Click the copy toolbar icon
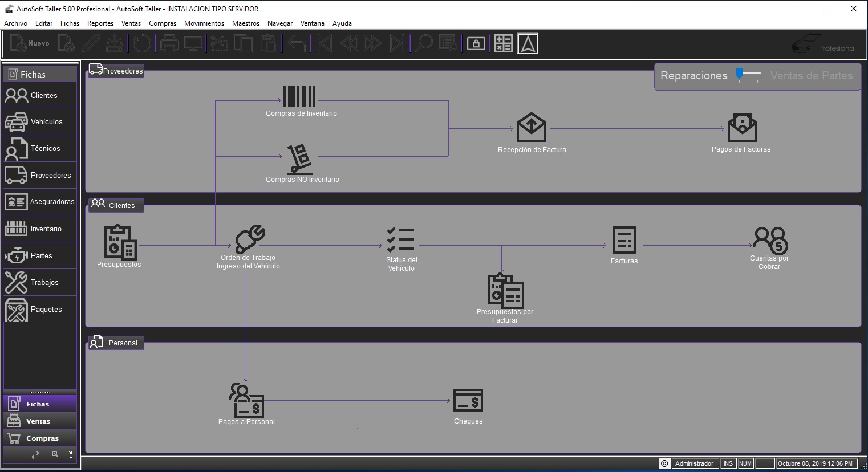Image resolution: width=868 pixels, height=472 pixels. pos(244,43)
